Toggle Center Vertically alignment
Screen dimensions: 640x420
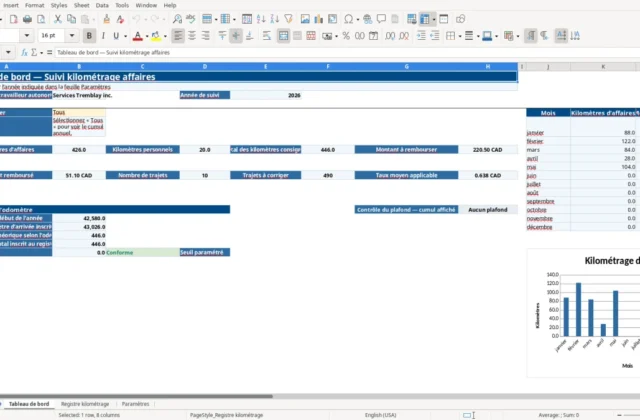236,36
